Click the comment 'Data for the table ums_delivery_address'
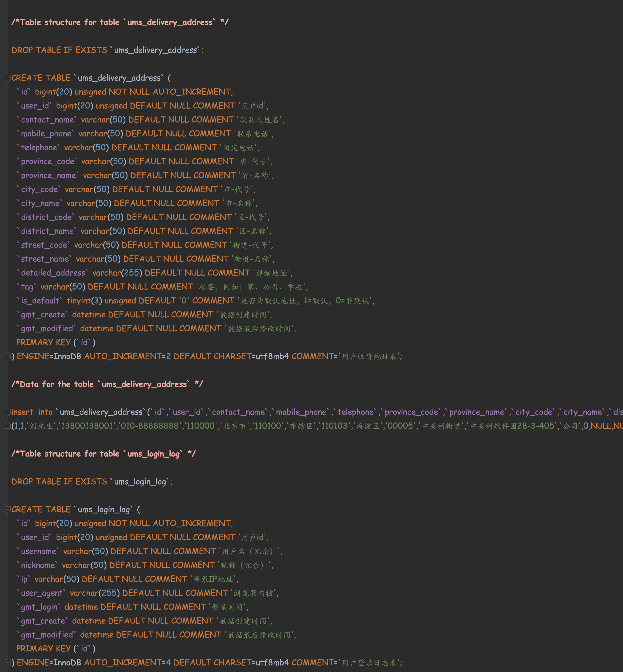Image resolution: width=623 pixels, height=672 pixels. click(x=107, y=384)
